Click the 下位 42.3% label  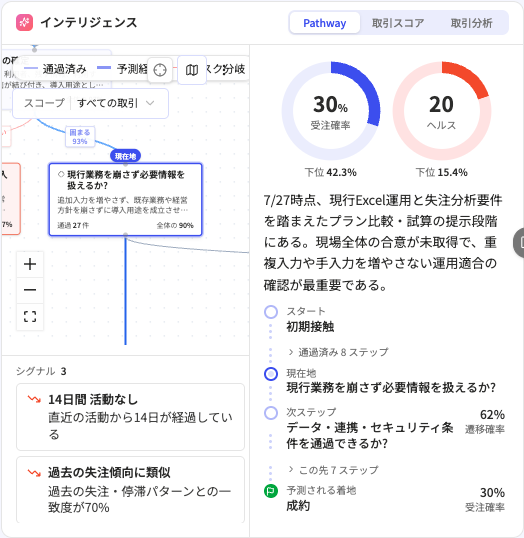tap(331, 172)
